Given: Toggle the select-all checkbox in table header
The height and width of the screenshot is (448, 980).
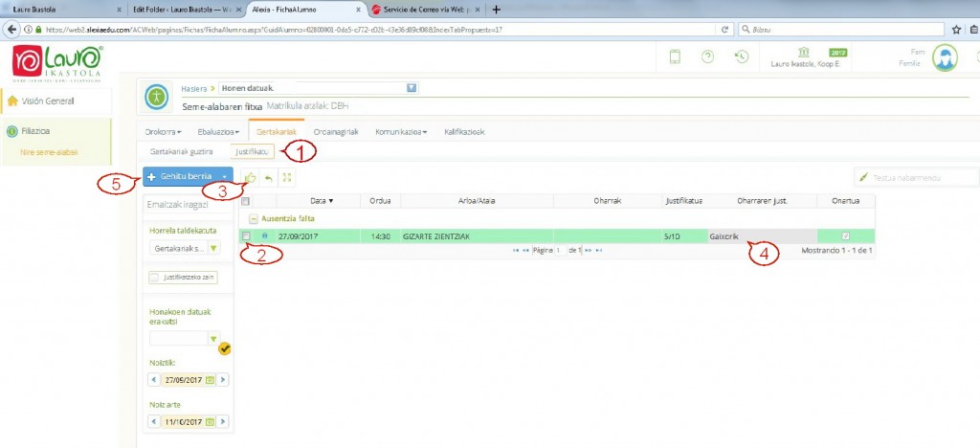Looking at the screenshot, I should [x=246, y=201].
